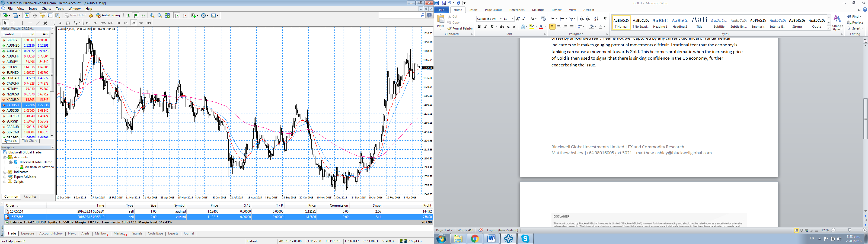Screen dimensions: 868x244
Task: Switch chart to candlesticks icon
Action: 136,15
